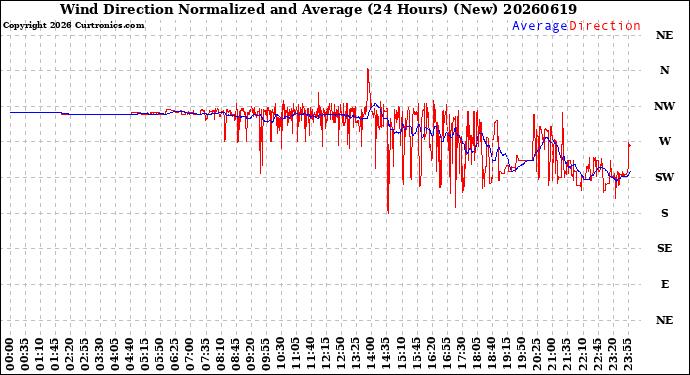Click the 05:50 time axis label
The width and height of the screenshot is (690, 375).
(160, 355)
